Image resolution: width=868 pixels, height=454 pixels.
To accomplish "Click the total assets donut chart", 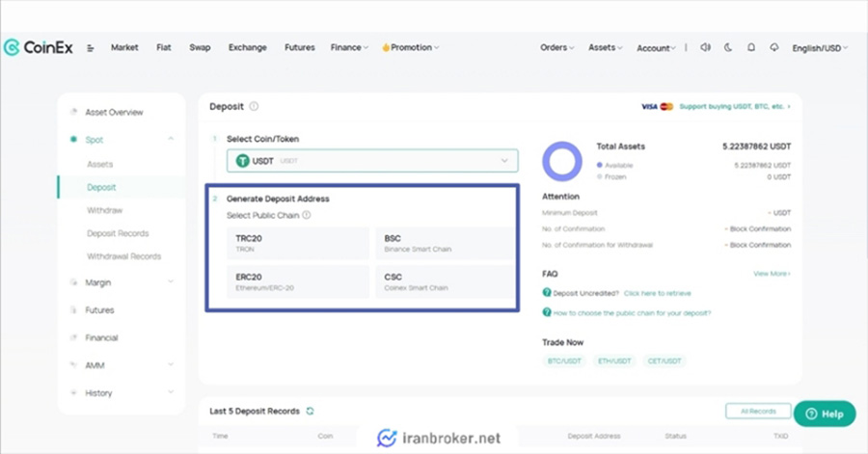I will coord(562,162).
